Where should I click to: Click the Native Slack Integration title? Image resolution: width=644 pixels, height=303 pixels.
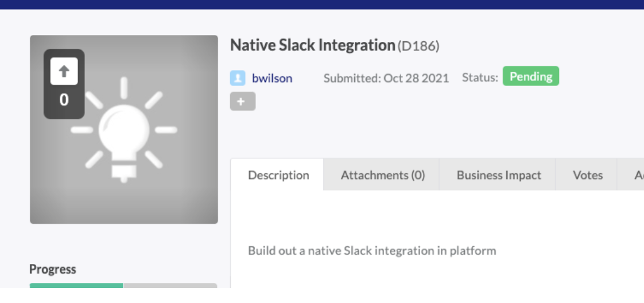pos(313,45)
